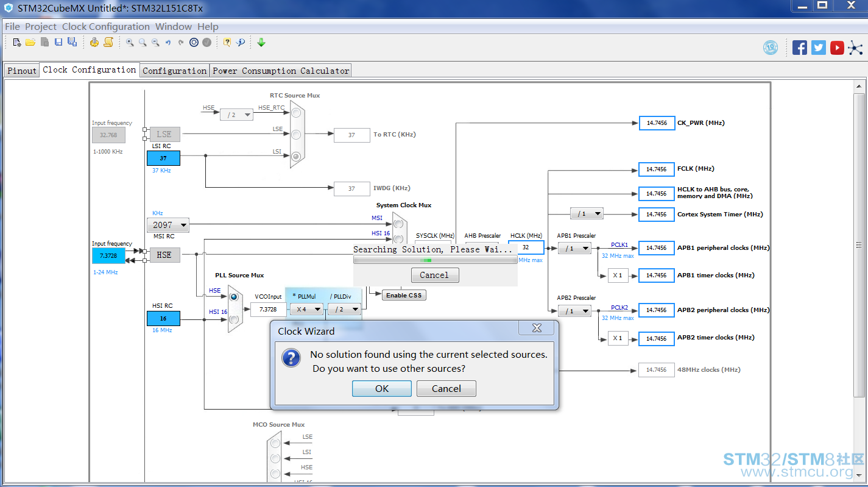Check for updates via green arrow icon
The width and height of the screenshot is (868, 487).
261,42
